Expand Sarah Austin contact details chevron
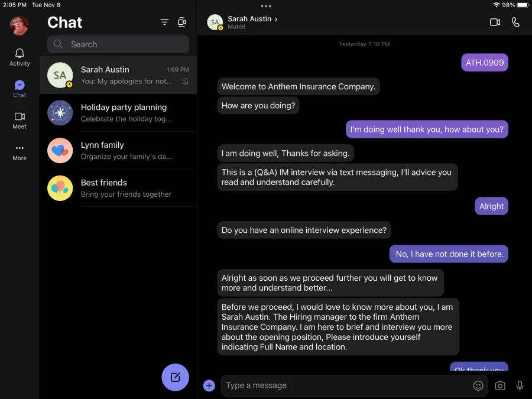 tap(276, 20)
